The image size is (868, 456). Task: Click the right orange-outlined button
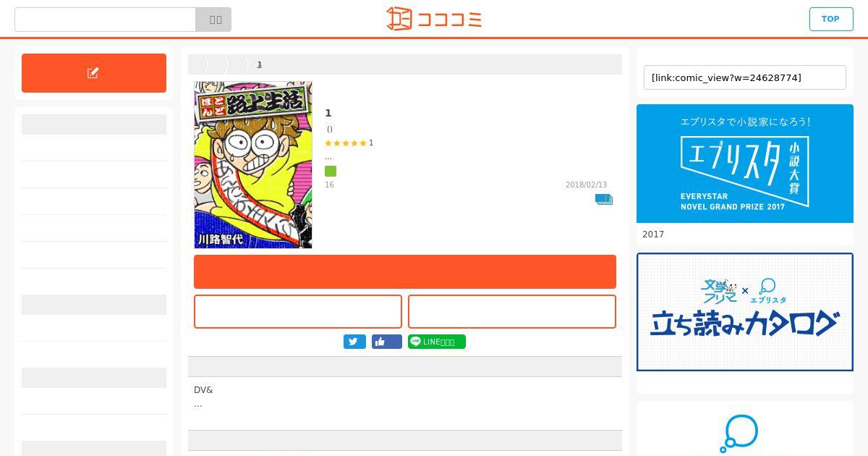point(512,311)
